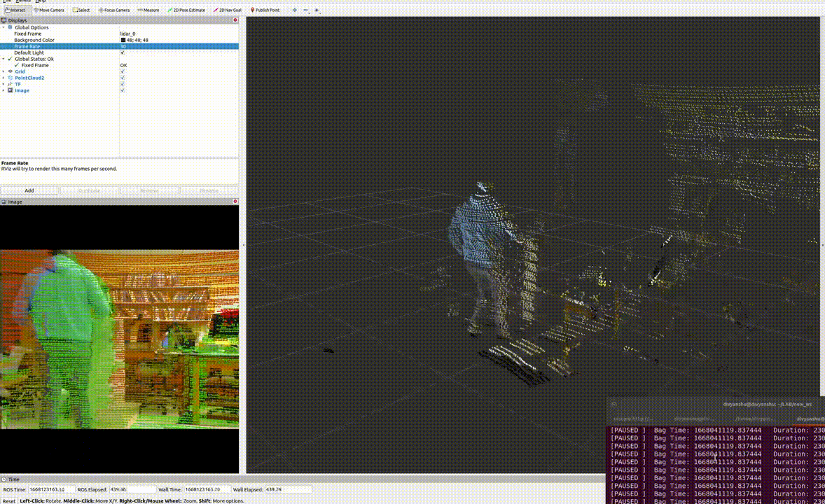
Task: Click the Wall Time field
Action: pyautogui.click(x=207, y=489)
